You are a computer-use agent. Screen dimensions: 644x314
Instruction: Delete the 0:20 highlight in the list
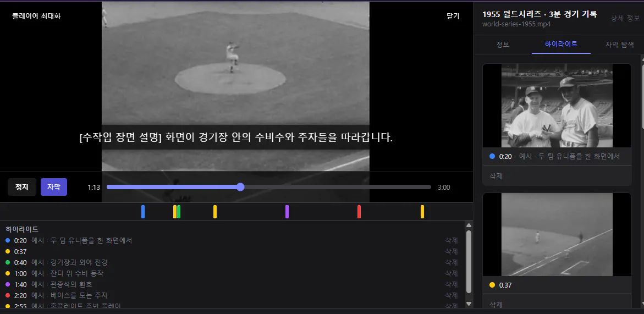452,240
